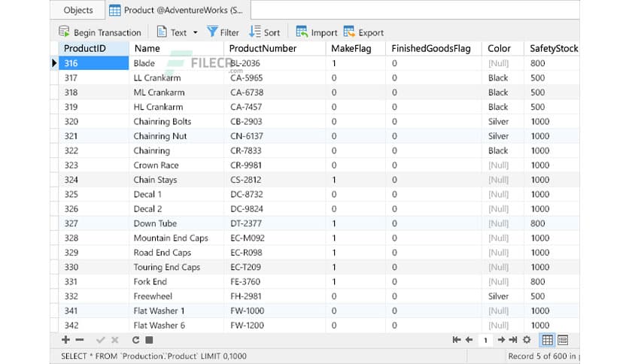The height and width of the screenshot is (364, 629).
Task: Launch the Import wizard
Action: pos(317,32)
